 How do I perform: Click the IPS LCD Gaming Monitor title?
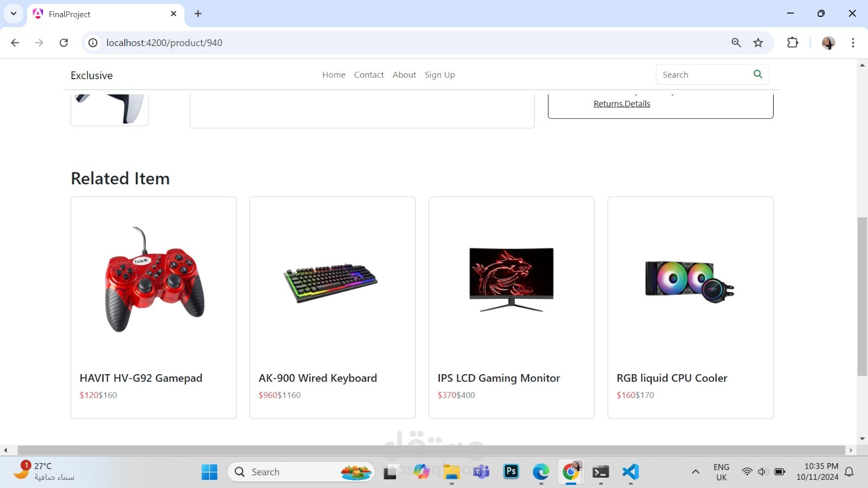tap(499, 378)
